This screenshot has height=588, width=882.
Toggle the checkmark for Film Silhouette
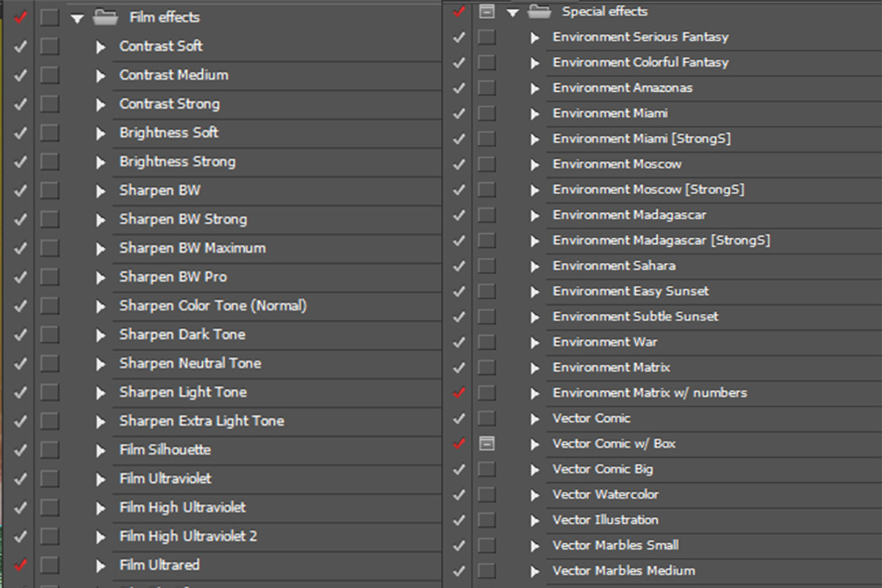click(21, 450)
